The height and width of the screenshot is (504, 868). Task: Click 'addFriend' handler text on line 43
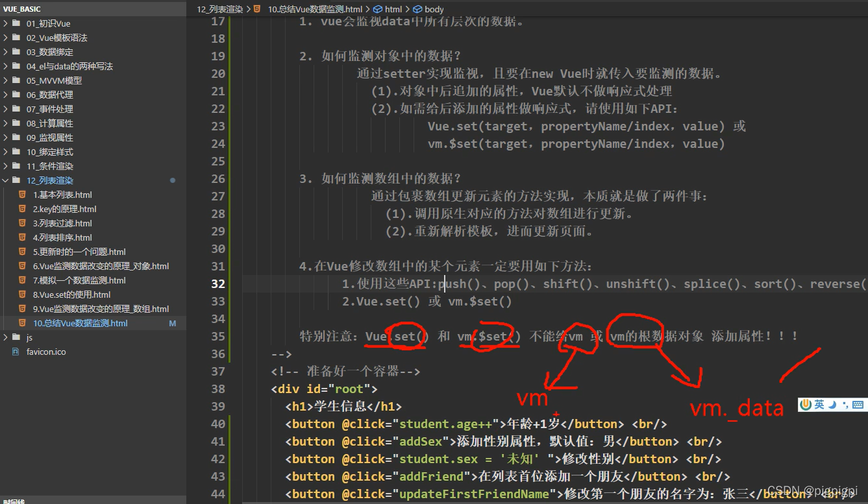tap(431, 476)
